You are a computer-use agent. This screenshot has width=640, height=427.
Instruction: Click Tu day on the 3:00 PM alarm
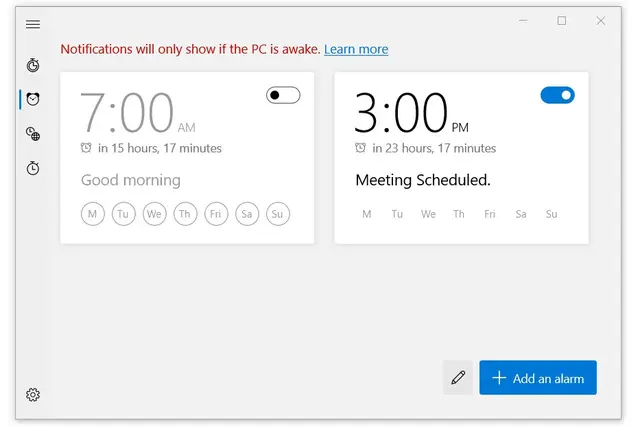pyautogui.click(x=397, y=214)
